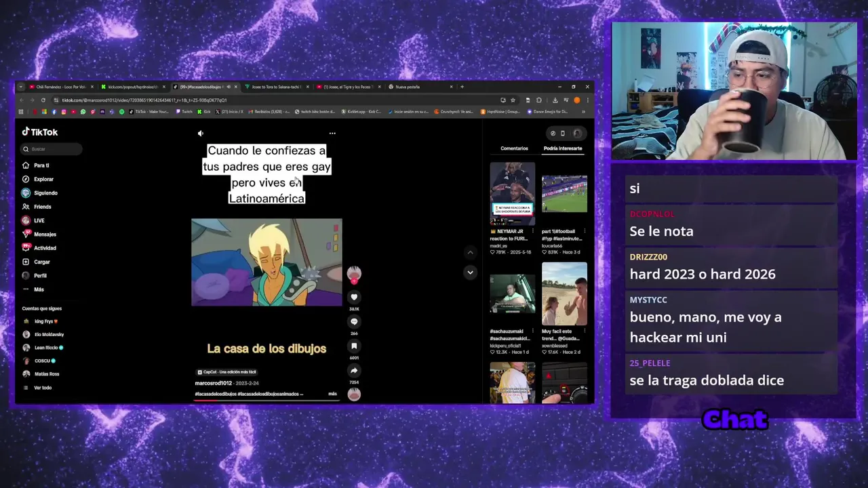Click the TikTok logo

40,132
